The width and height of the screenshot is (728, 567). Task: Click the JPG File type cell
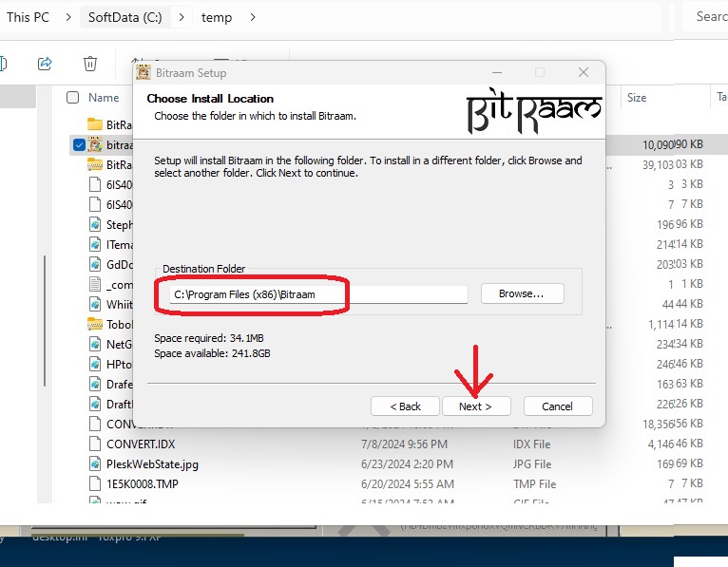tap(532, 464)
